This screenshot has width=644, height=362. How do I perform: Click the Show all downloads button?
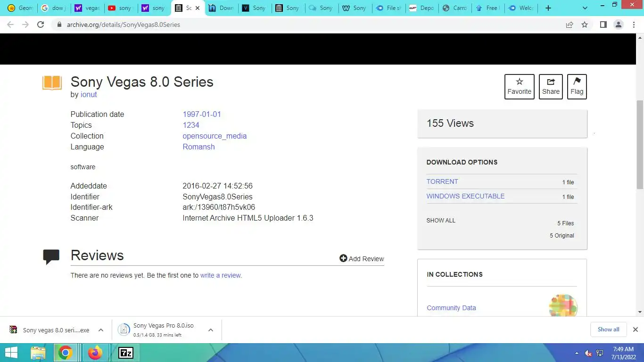608,329
